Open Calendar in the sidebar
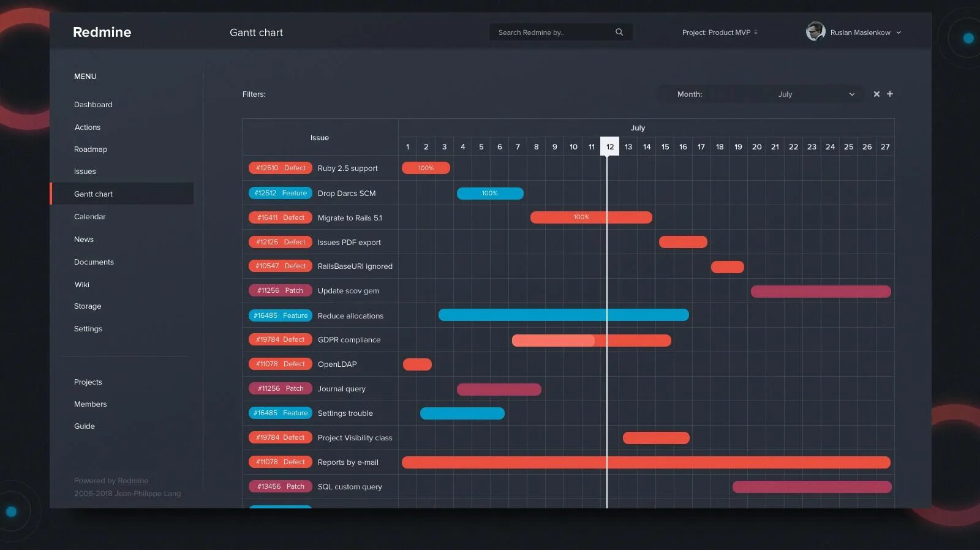 tap(90, 217)
